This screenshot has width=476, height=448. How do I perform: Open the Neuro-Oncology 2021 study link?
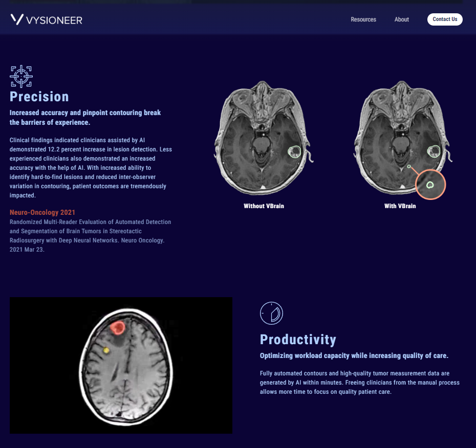click(42, 212)
